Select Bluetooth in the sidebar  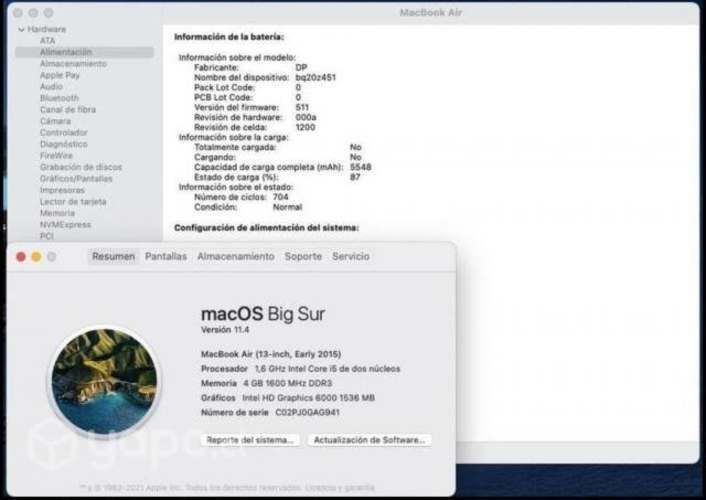(59, 98)
